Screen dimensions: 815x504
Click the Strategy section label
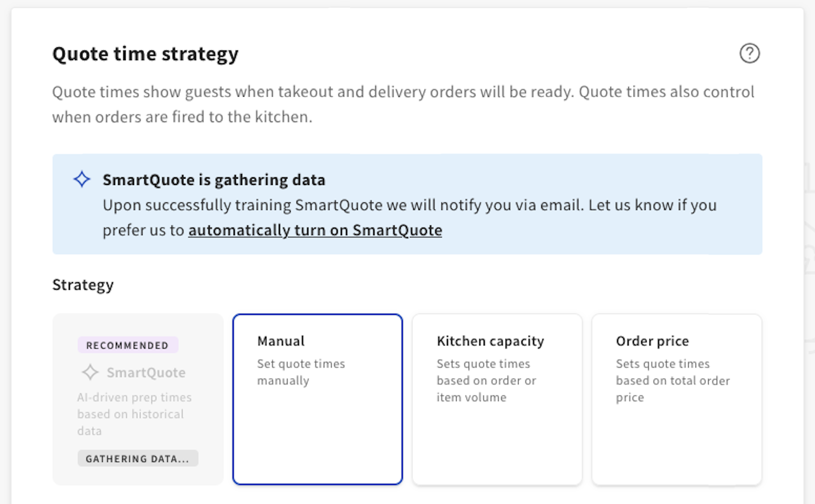[x=83, y=285]
